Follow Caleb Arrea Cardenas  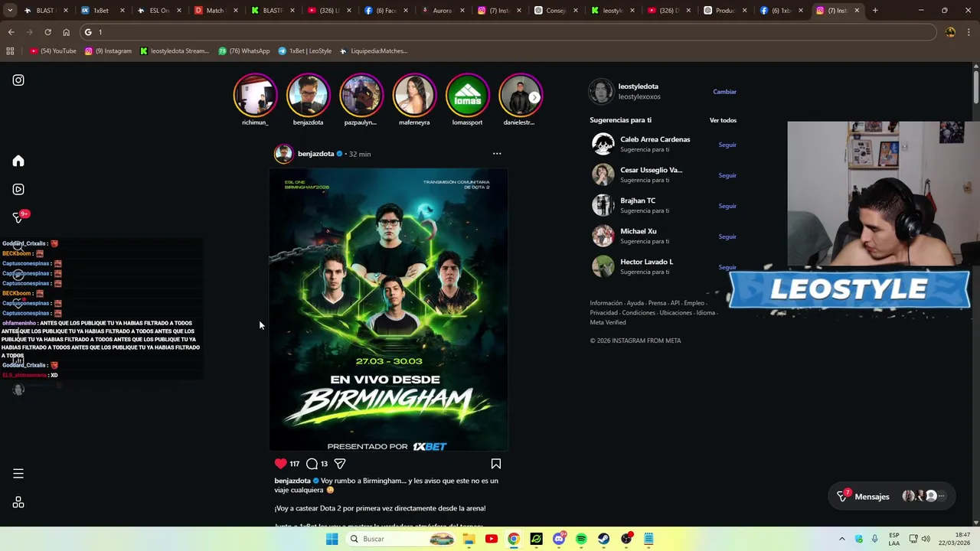coord(727,145)
